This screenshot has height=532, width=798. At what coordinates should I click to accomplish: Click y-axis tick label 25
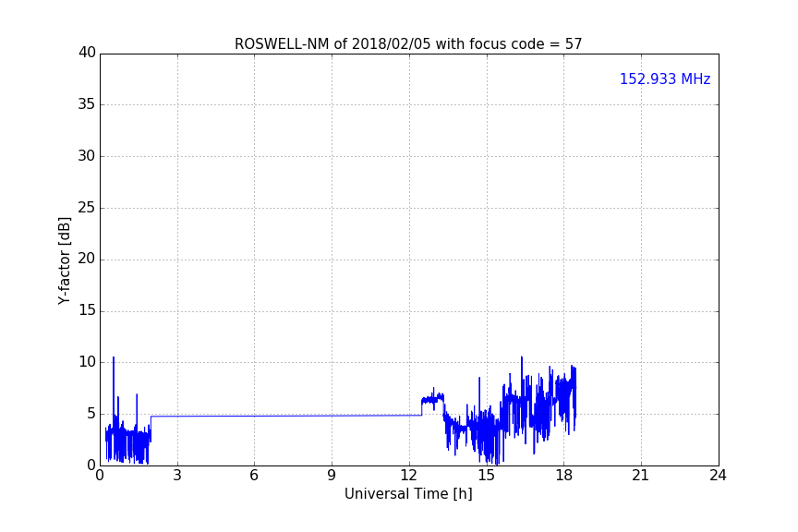87,208
